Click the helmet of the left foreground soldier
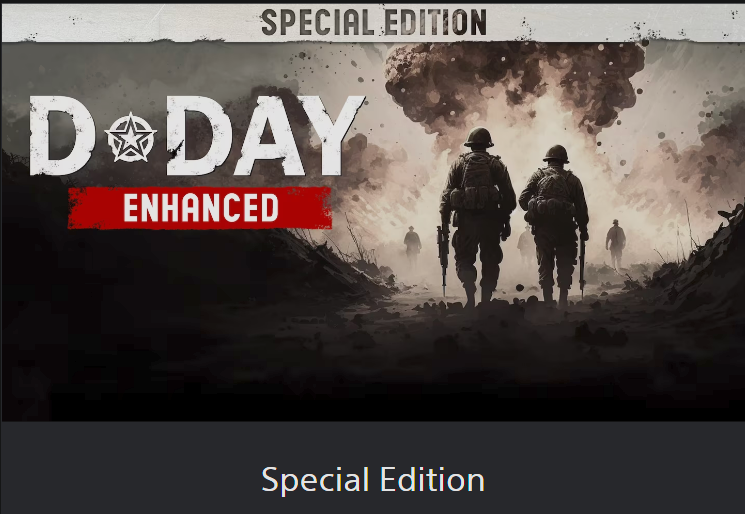 [x=479, y=137]
